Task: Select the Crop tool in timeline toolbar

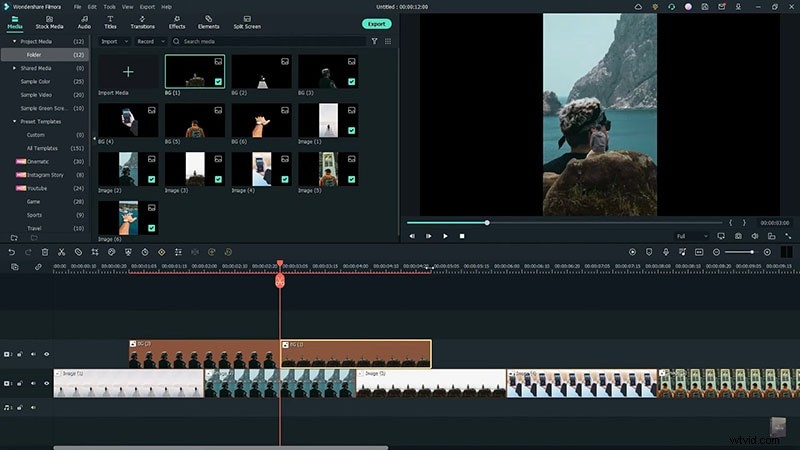Action: pyautogui.click(x=95, y=252)
